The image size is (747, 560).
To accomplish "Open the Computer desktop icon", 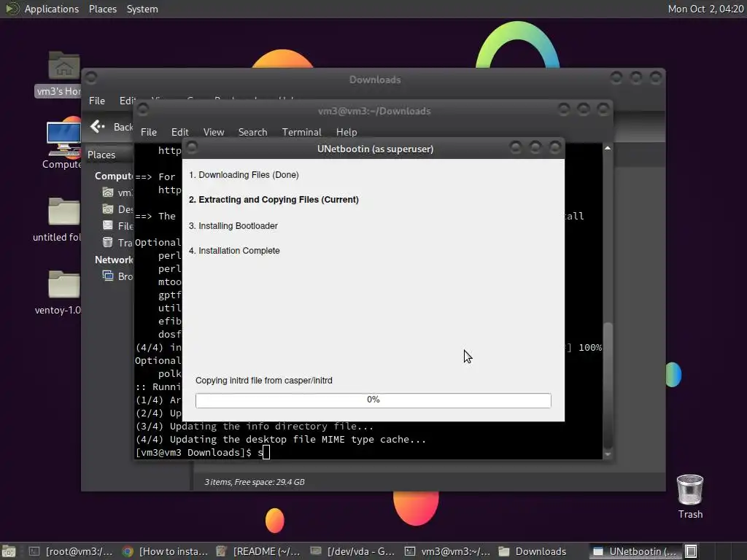I will click(x=63, y=139).
